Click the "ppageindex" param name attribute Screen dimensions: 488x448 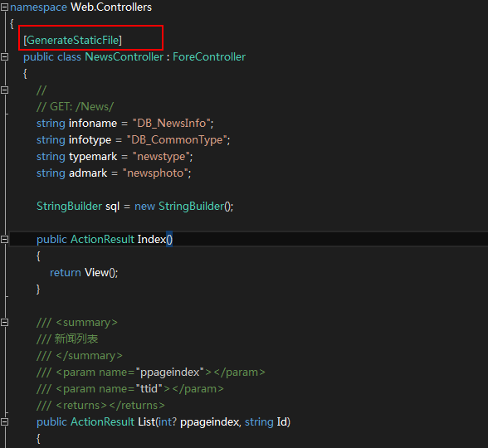pos(170,373)
